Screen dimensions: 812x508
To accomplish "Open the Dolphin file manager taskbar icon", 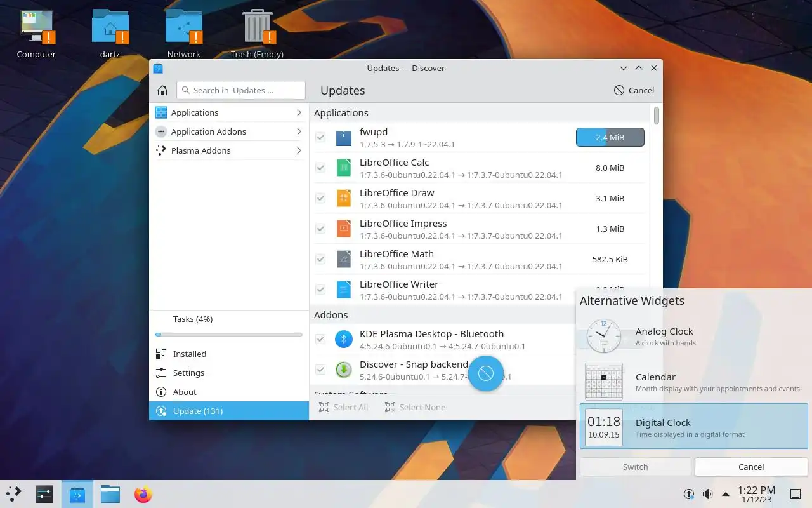I will click(110, 494).
